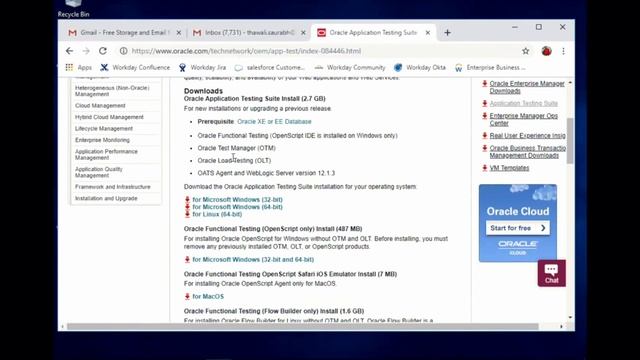Screen dimensions: 640x360
Task: Open Installation and Upgrade in sidebar
Action: 106,198
